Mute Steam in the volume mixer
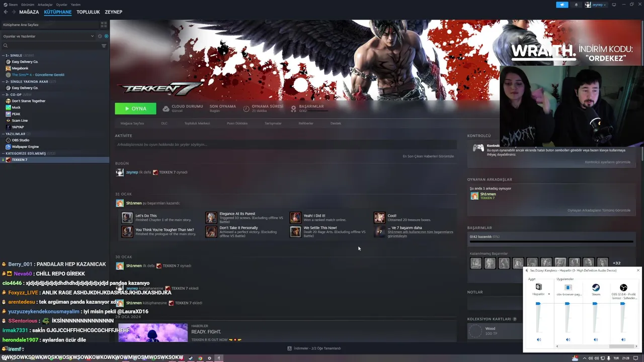Screen dimensions: 644x362 coord(595,339)
